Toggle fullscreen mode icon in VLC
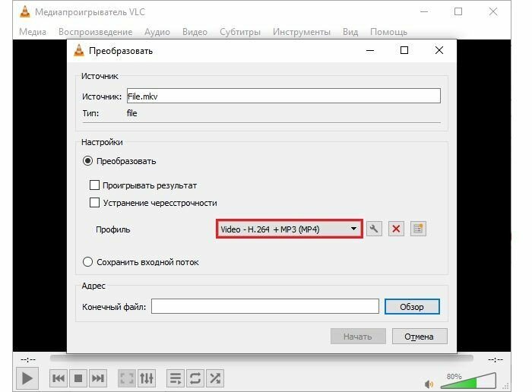532x392 pixels. 127,378
